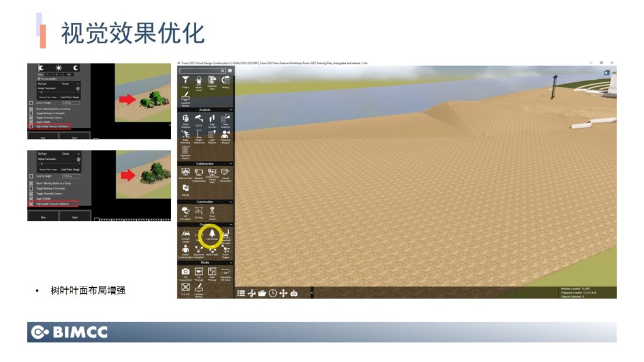
Task: Toggle Cinematic Camera checkbox in upper panel
Action: click(31, 118)
